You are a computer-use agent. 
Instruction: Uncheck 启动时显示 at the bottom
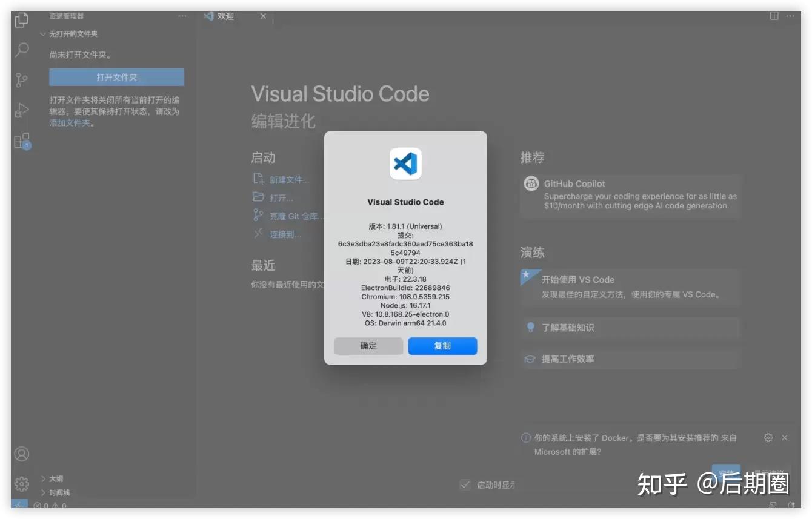pyautogui.click(x=465, y=484)
